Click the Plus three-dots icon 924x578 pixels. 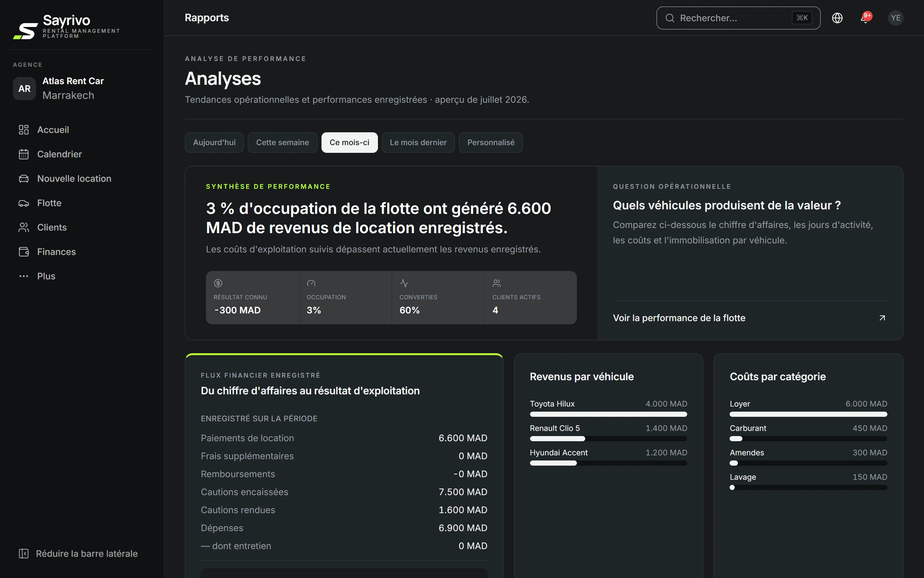[24, 276]
